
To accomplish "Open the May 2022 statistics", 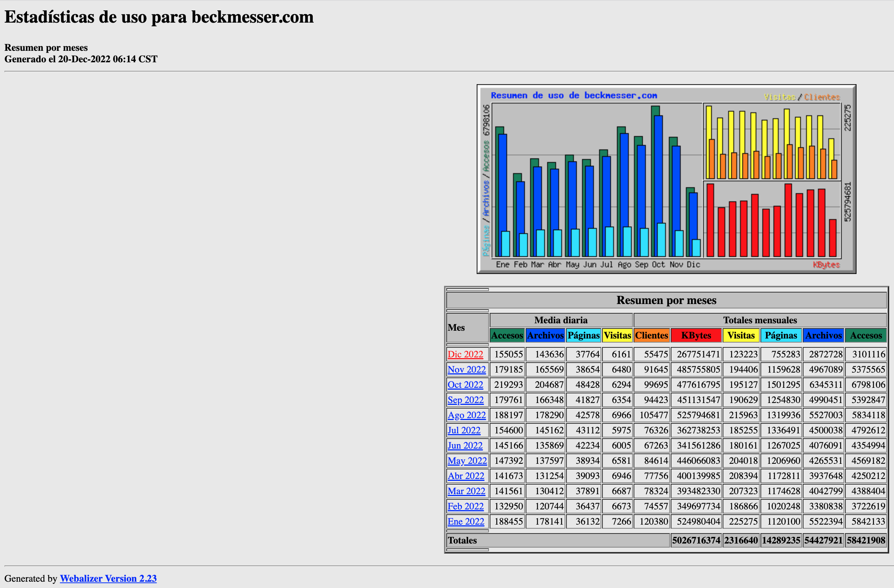I will tap(467, 460).
